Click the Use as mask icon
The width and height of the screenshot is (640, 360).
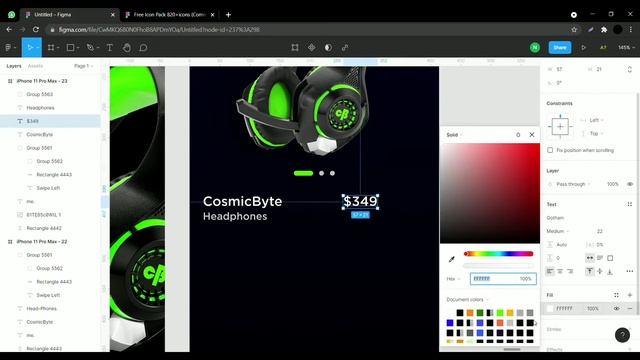click(x=328, y=48)
